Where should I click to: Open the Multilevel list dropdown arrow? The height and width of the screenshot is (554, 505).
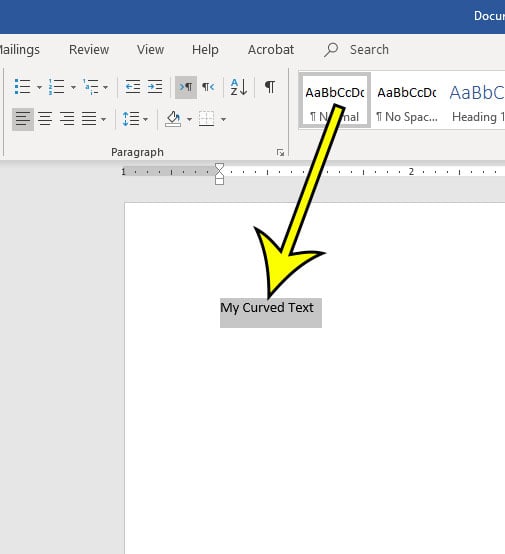(x=105, y=87)
